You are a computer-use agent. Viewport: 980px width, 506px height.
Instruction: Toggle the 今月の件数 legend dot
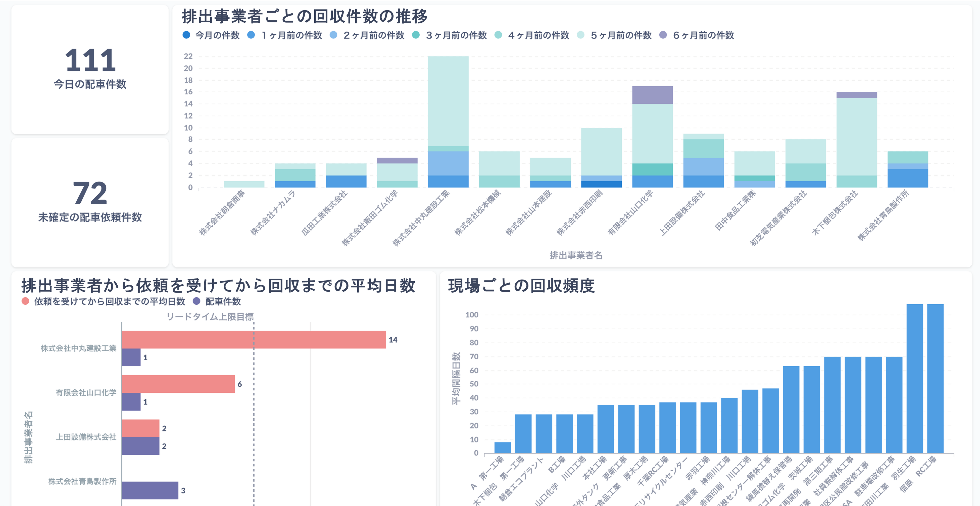point(186,35)
